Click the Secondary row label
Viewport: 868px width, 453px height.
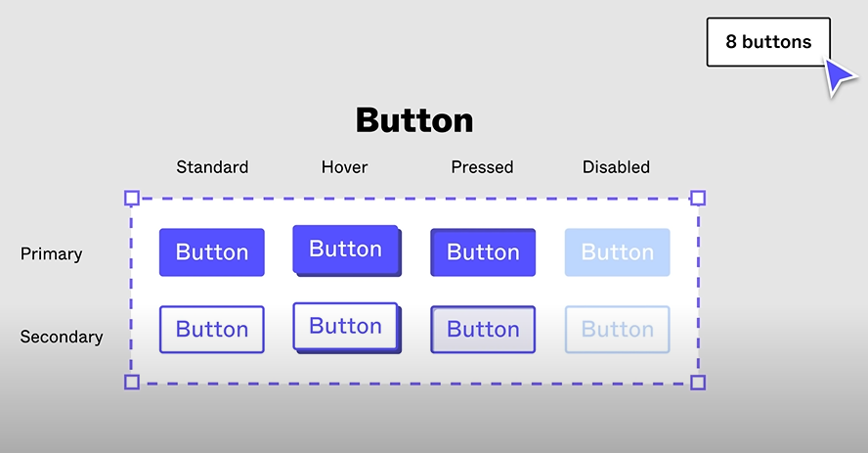tap(62, 337)
